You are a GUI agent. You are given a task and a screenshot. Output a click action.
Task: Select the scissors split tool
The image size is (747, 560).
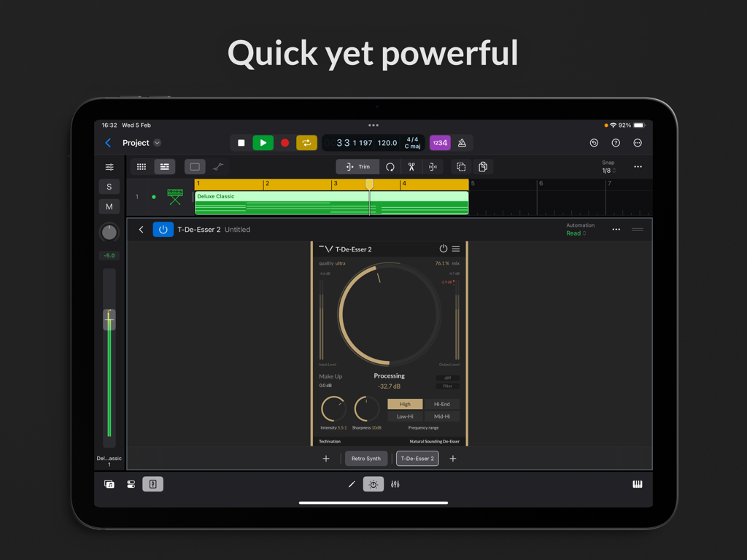[x=411, y=166]
